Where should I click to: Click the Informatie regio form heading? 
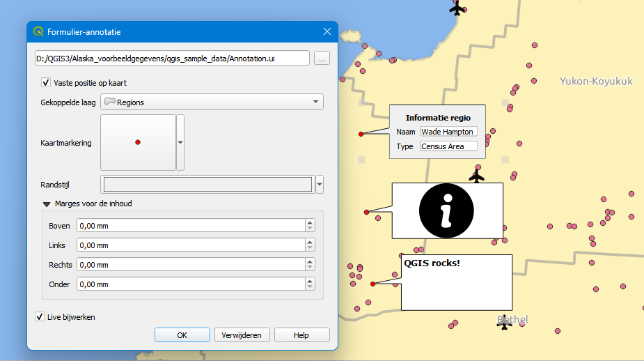(x=438, y=118)
